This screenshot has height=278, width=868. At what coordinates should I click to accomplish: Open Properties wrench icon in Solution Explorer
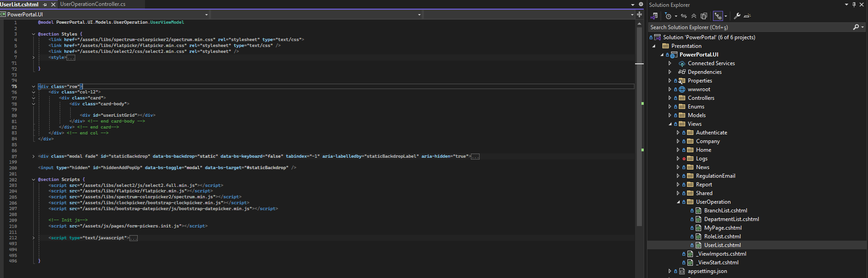click(737, 16)
